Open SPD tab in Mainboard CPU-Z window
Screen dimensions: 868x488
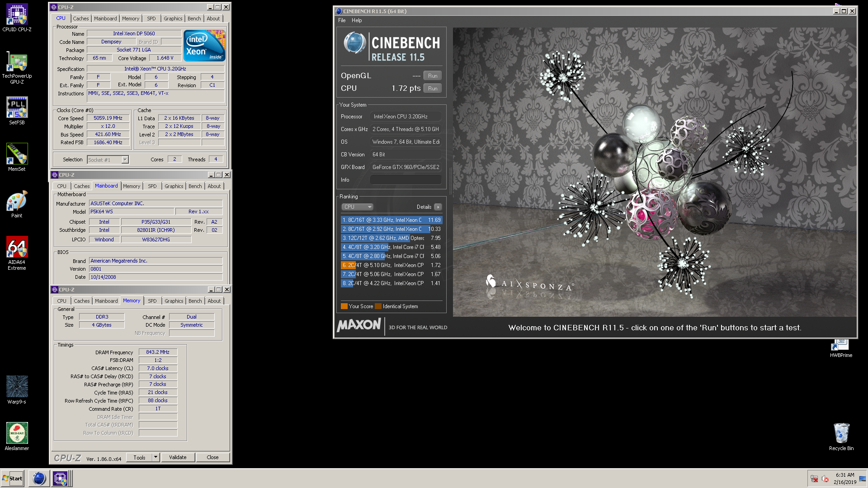[152, 186]
